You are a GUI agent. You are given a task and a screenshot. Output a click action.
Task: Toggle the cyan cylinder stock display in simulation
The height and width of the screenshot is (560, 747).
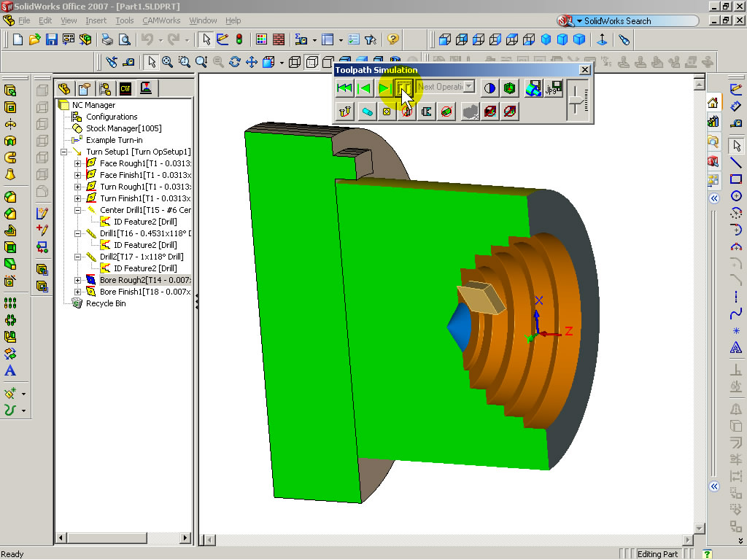367,112
